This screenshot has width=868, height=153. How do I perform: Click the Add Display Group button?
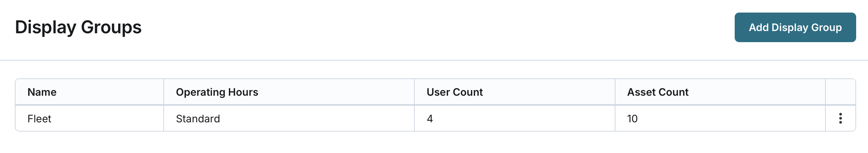coord(795,27)
